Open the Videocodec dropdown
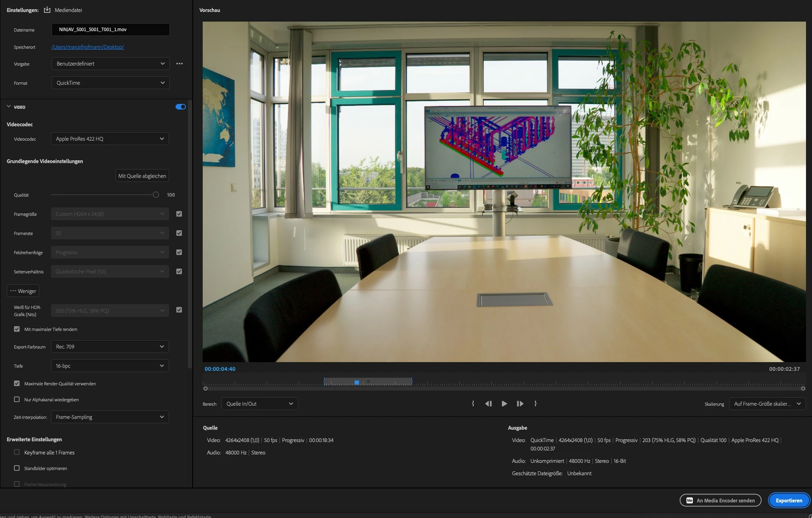The image size is (812, 518). click(x=110, y=139)
